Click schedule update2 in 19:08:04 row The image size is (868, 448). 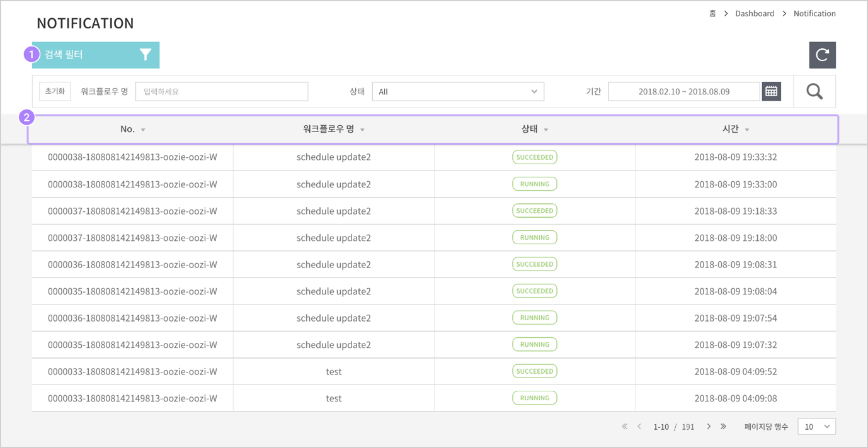click(334, 291)
